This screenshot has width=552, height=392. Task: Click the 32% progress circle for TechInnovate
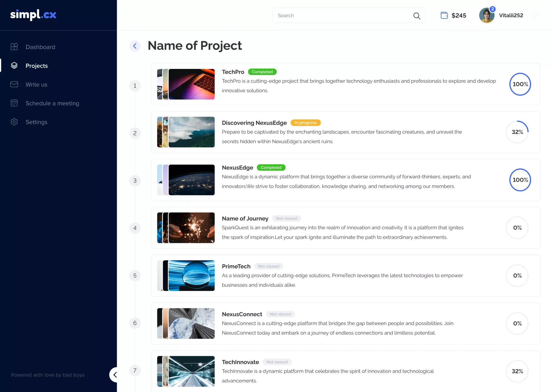tap(517, 371)
